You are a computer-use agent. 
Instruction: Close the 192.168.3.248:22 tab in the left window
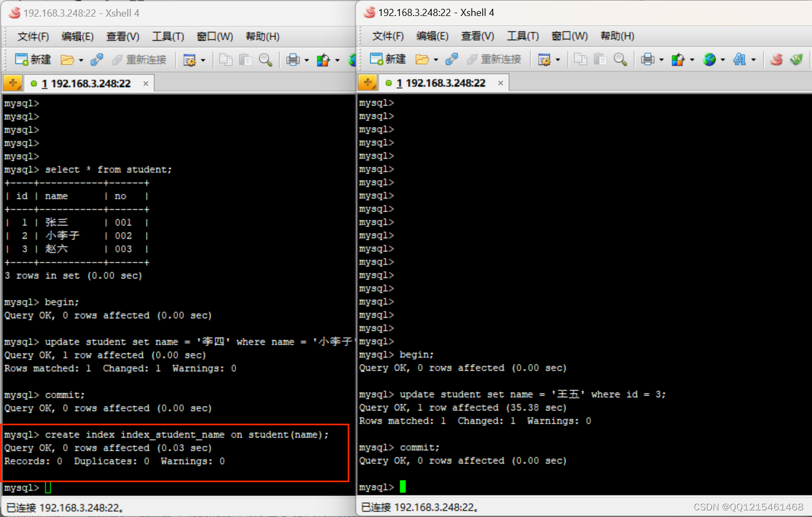(146, 83)
